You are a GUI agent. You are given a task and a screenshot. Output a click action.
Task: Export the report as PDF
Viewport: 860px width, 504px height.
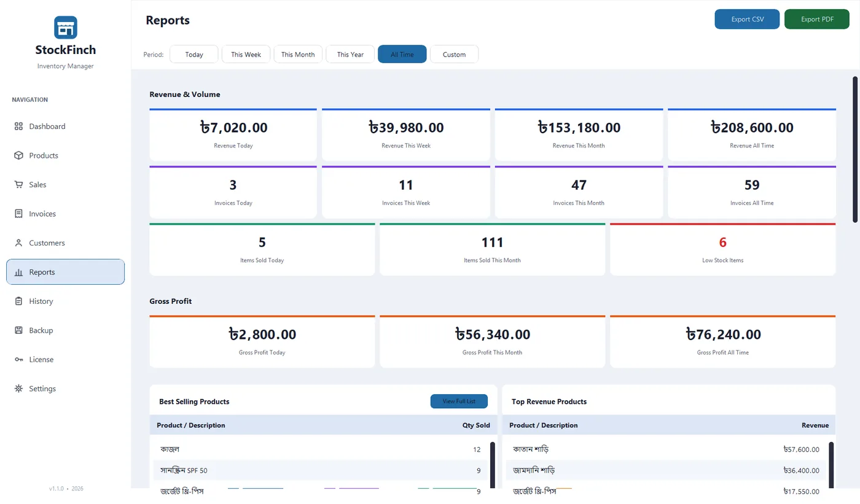(817, 19)
